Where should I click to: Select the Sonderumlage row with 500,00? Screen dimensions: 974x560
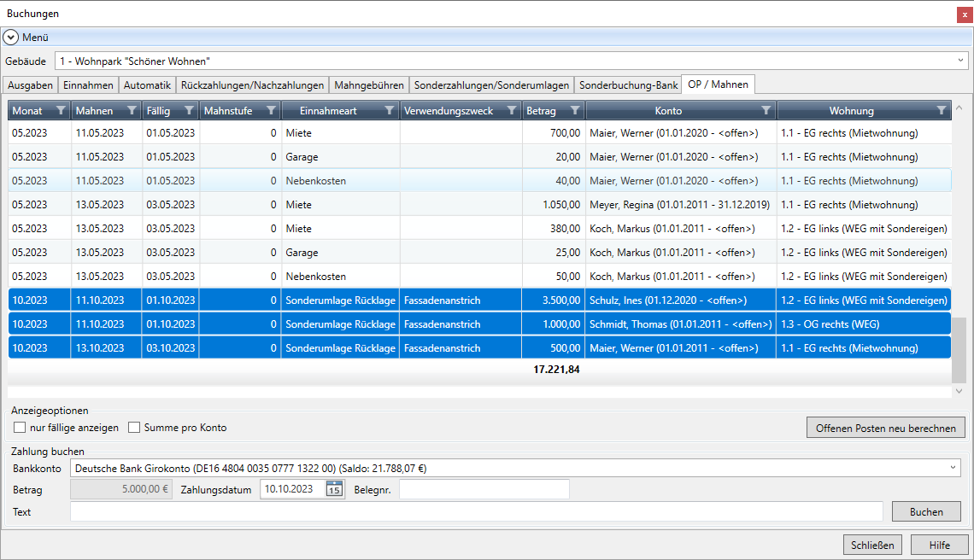pos(479,348)
